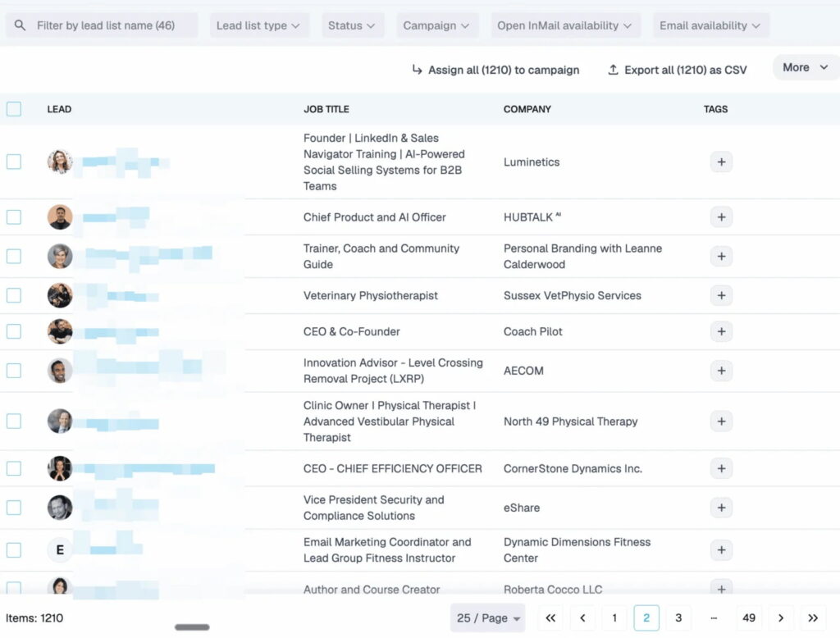Image resolution: width=840 pixels, height=638 pixels.
Task: Open avatar of Luminetics founder lead
Action: (x=59, y=162)
